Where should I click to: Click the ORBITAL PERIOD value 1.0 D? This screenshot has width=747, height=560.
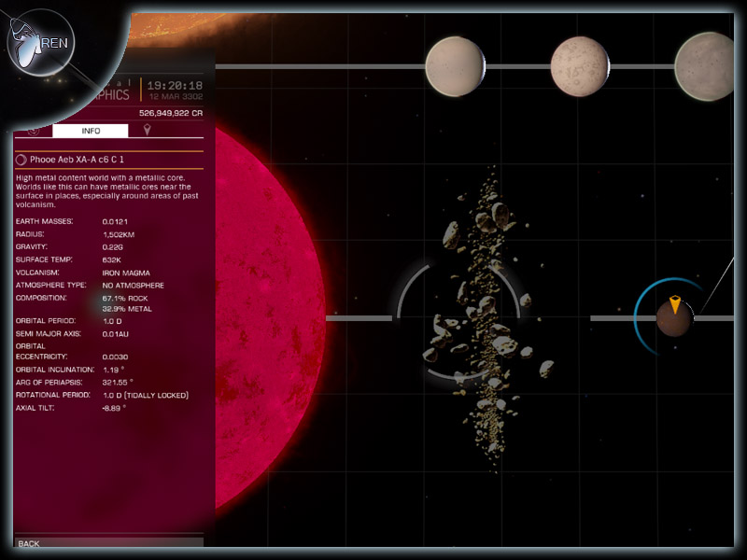point(112,321)
